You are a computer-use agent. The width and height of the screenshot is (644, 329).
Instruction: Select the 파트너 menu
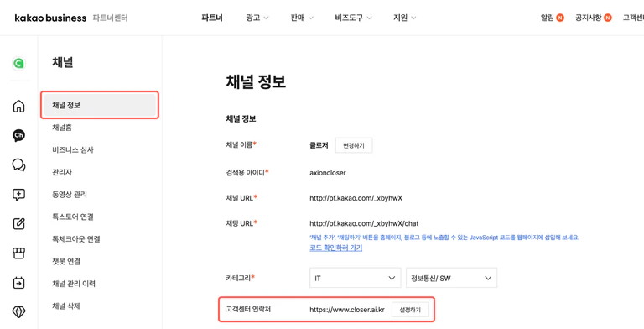pyautogui.click(x=212, y=18)
